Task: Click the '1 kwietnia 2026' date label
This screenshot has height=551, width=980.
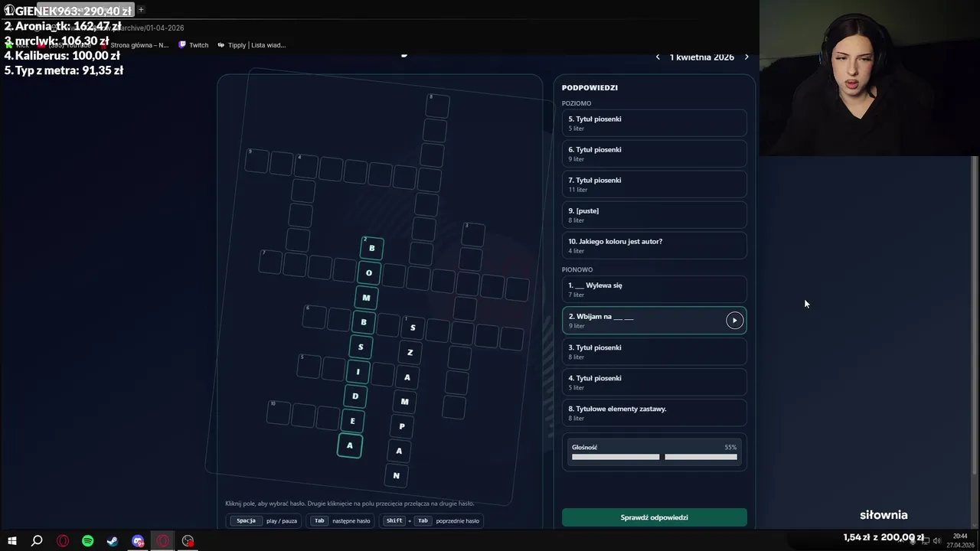Action: point(702,57)
